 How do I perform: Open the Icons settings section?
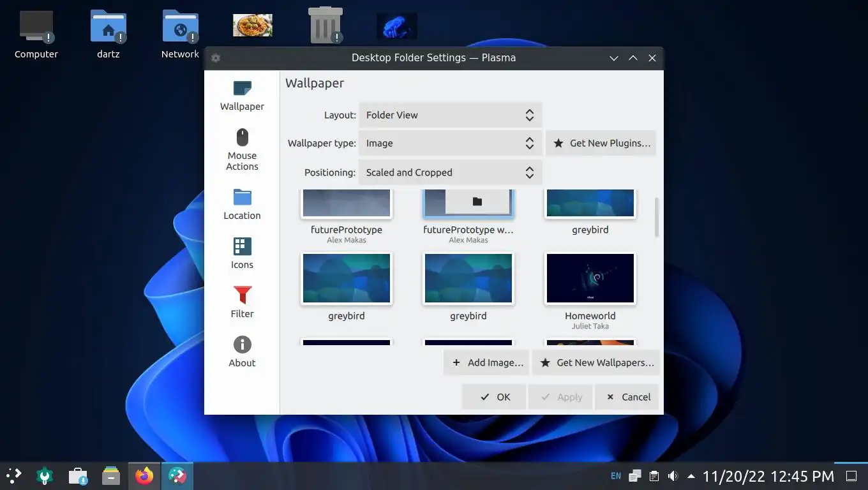pos(242,253)
